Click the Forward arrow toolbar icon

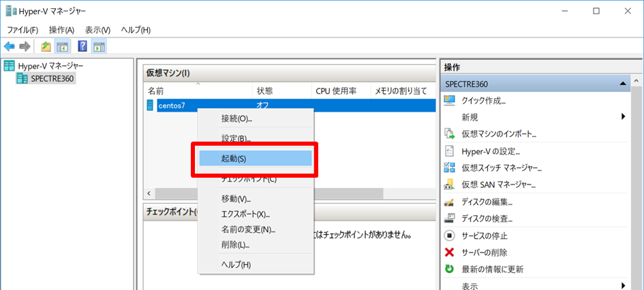25,47
